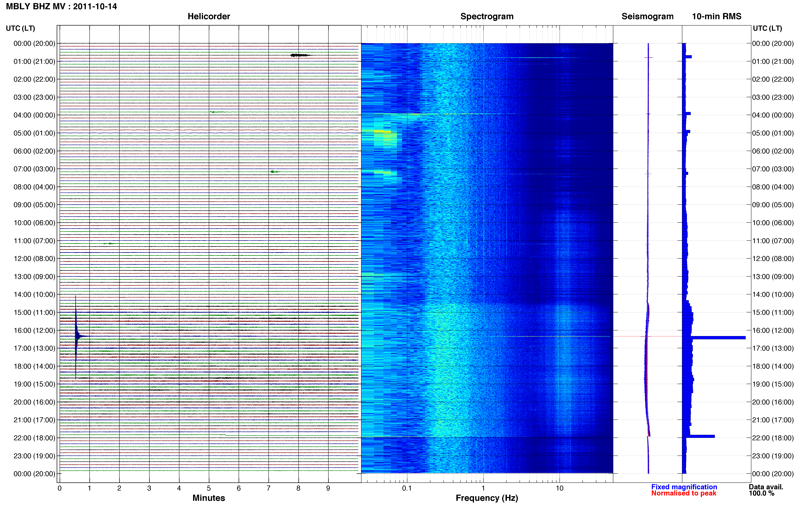Click the "Minutes" axis title under the helicorder
The image size is (812, 508).
coord(208,498)
